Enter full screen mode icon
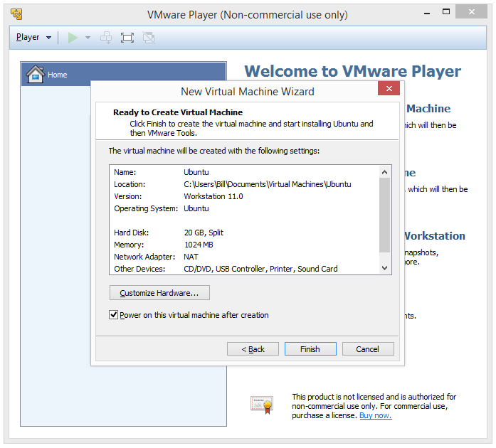 [127, 38]
